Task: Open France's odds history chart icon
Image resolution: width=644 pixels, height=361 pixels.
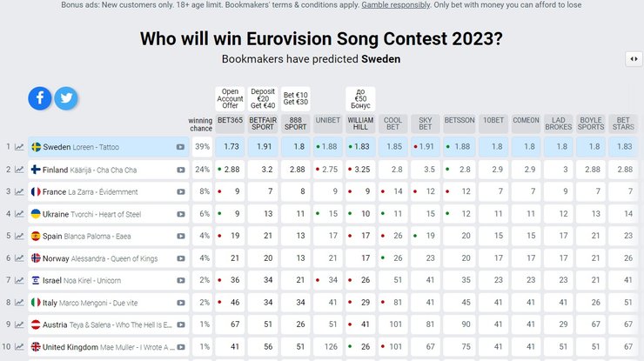Action: 19,191
